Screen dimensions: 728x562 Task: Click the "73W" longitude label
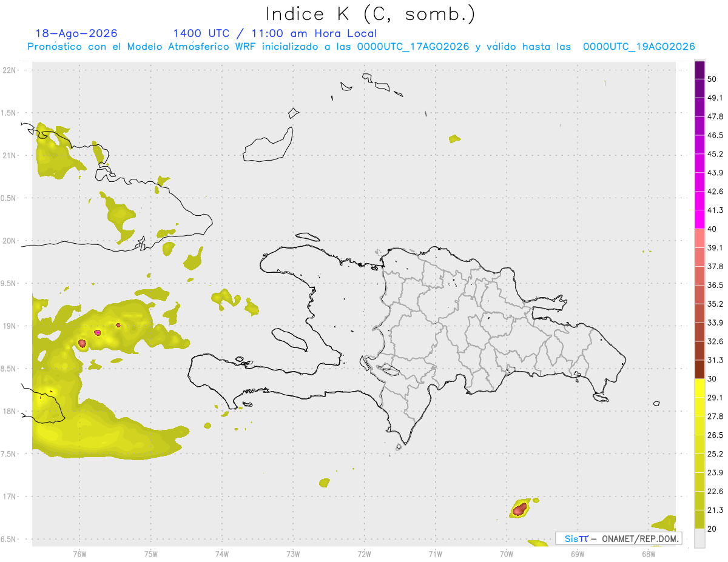[x=293, y=554]
